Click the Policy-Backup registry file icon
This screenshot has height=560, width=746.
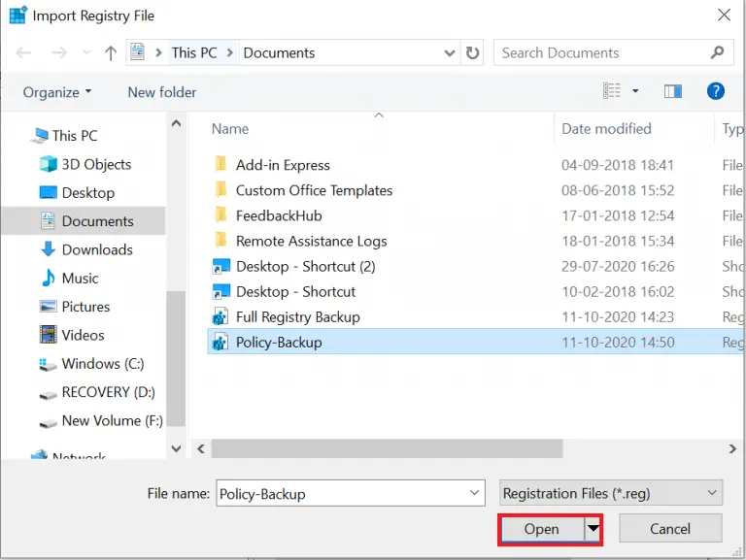coord(220,343)
